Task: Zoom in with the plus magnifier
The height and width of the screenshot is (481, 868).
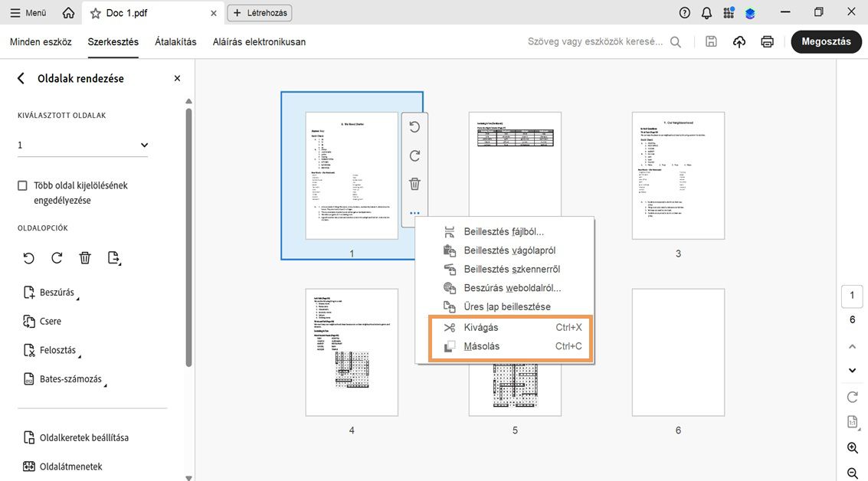Action: coord(853,448)
